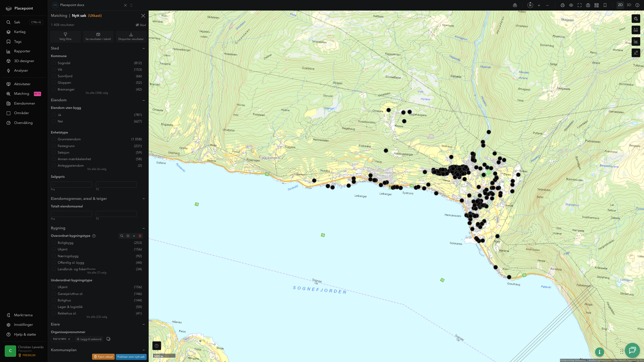Delete the Overordnet bygningstype filter
Image resolution: width=644 pixels, height=362 pixels.
(140, 236)
